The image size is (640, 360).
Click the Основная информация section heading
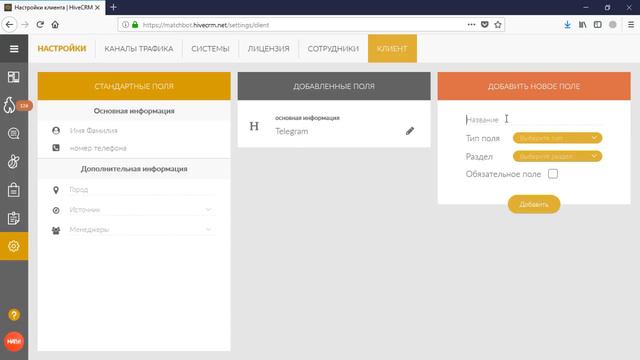pos(134,111)
